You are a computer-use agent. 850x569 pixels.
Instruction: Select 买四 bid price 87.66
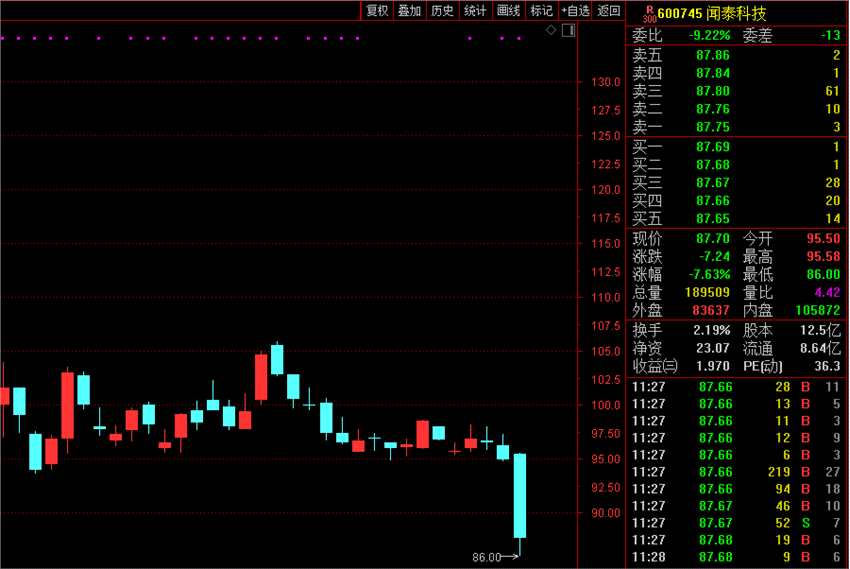[713, 200]
